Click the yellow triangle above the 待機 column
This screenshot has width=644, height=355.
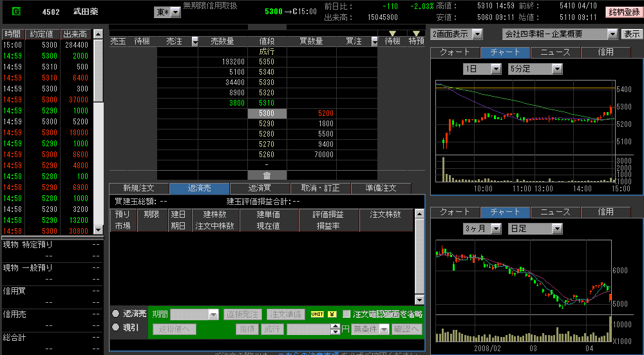pos(392,33)
